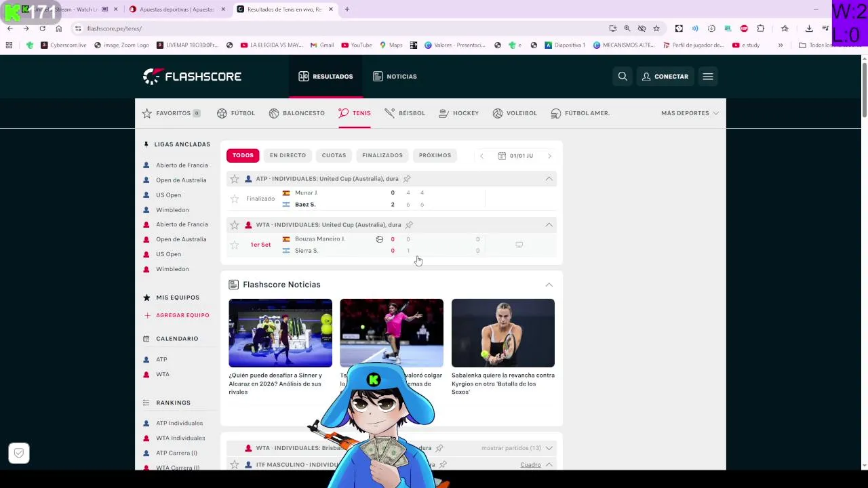Viewport: 868px width, 488px height.
Task: Switch to Fútbol sport
Action: tap(236, 113)
